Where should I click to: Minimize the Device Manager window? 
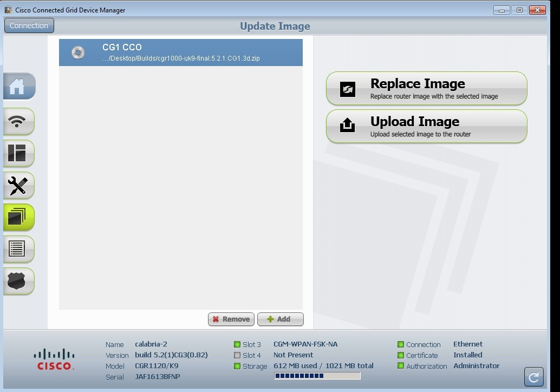(502, 10)
